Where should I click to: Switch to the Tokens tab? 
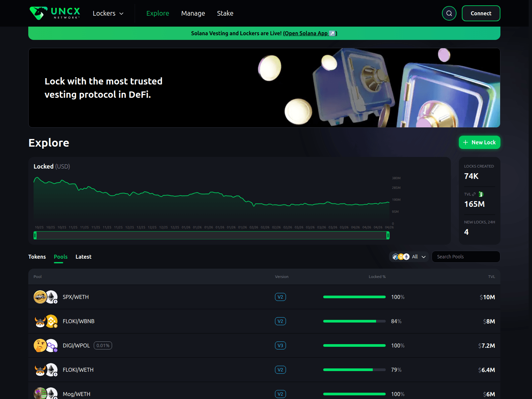37,257
